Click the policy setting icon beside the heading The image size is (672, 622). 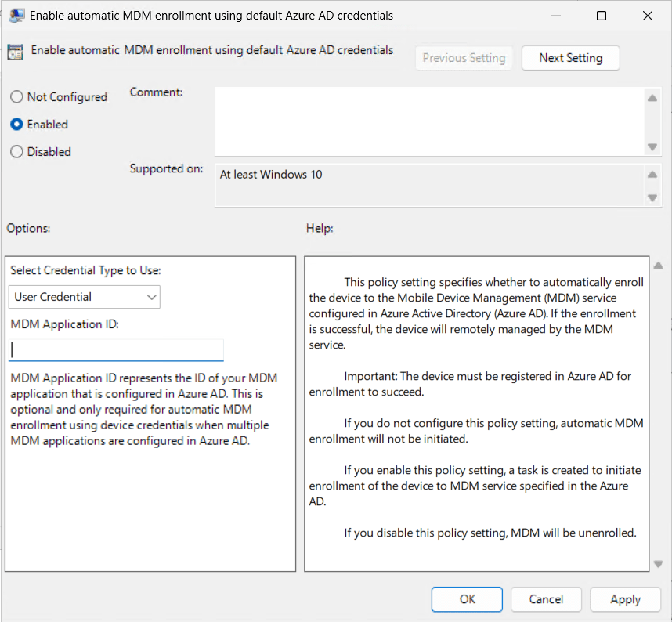tap(15, 52)
